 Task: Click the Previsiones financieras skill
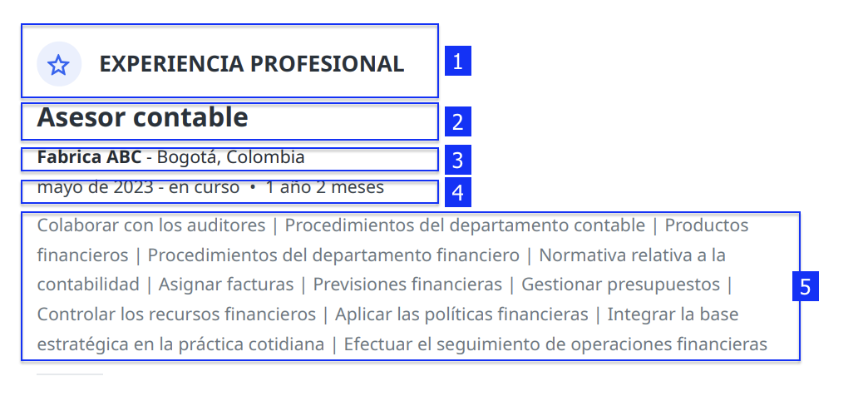coord(407,285)
